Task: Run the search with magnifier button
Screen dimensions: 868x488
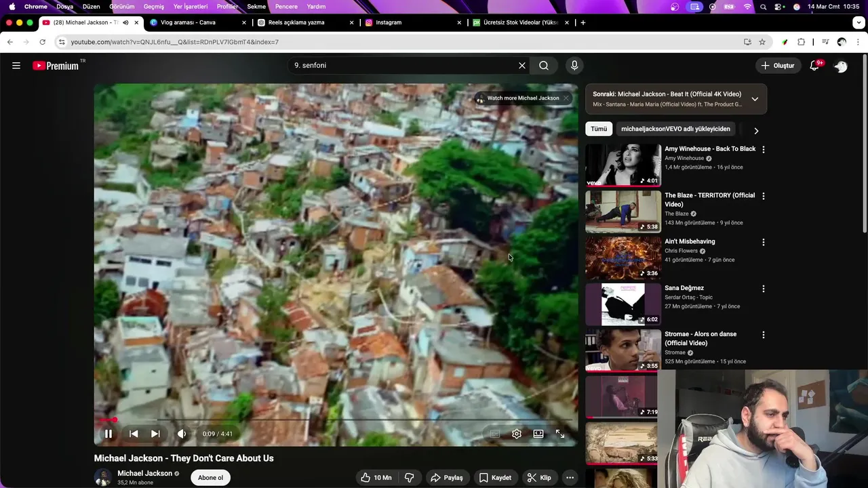Action: [x=544, y=66]
